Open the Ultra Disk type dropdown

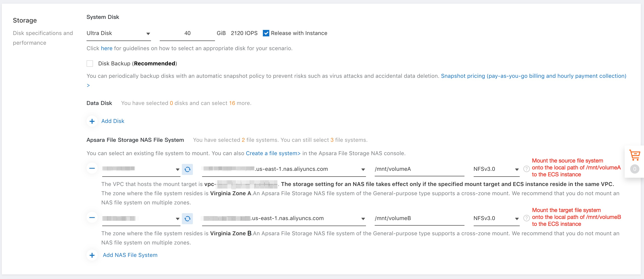119,33
